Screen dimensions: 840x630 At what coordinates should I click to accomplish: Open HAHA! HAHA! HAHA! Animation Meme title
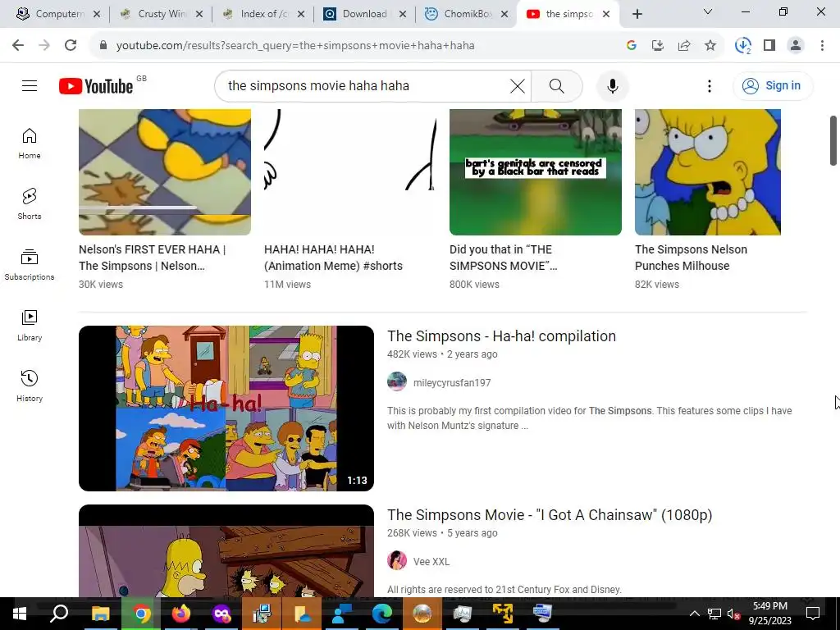[333, 258]
